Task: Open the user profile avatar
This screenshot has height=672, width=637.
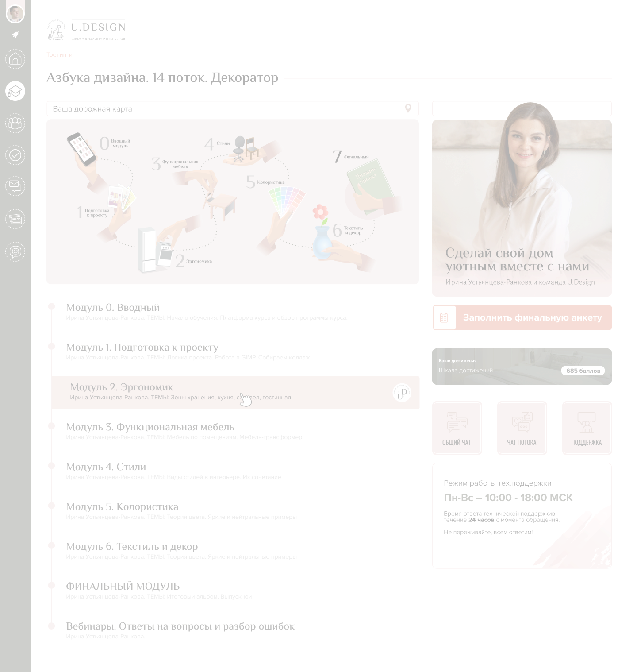Action: point(15,13)
